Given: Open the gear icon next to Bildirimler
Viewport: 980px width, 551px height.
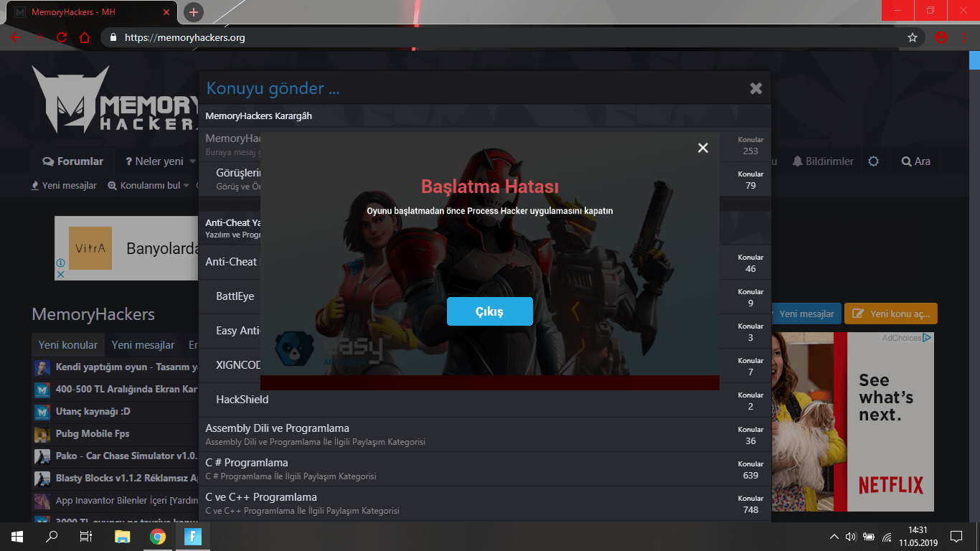Looking at the screenshot, I should tap(873, 161).
